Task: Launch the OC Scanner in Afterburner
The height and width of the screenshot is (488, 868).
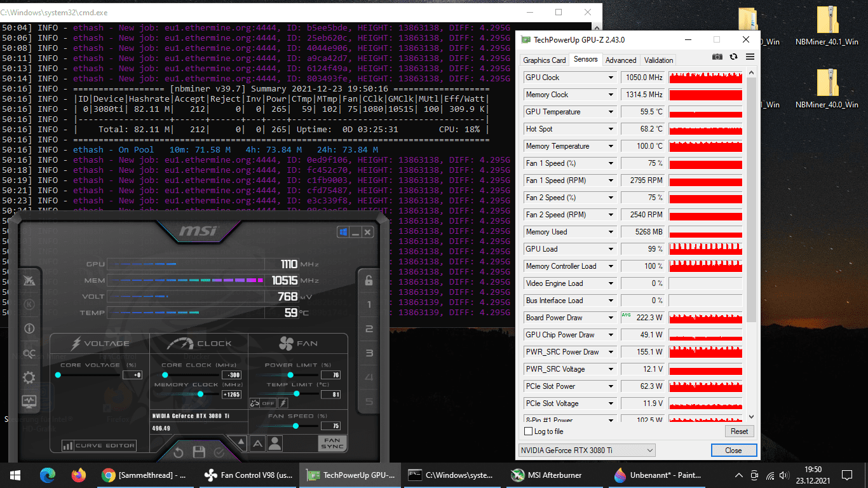Action: pos(29,353)
